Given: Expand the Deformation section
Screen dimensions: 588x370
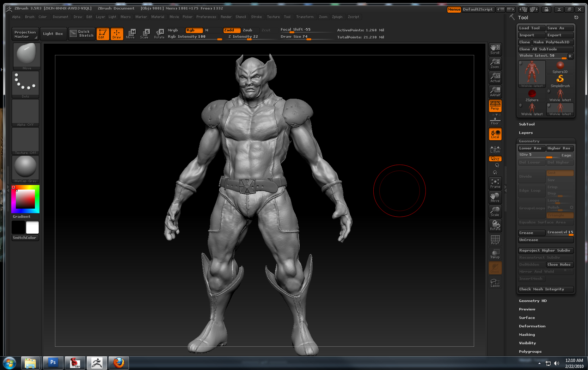Looking at the screenshot, I should pyautogui.click(x=532, y=326).
